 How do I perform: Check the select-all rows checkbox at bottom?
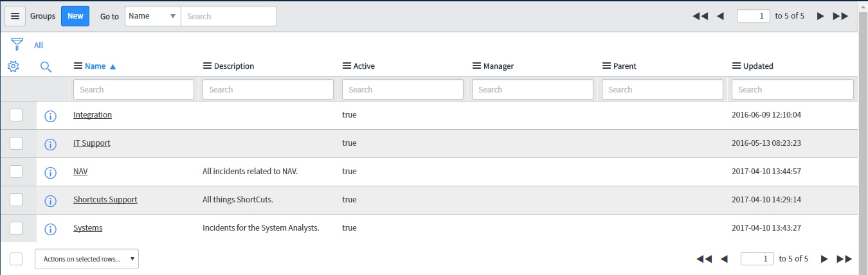pos(16,259)
